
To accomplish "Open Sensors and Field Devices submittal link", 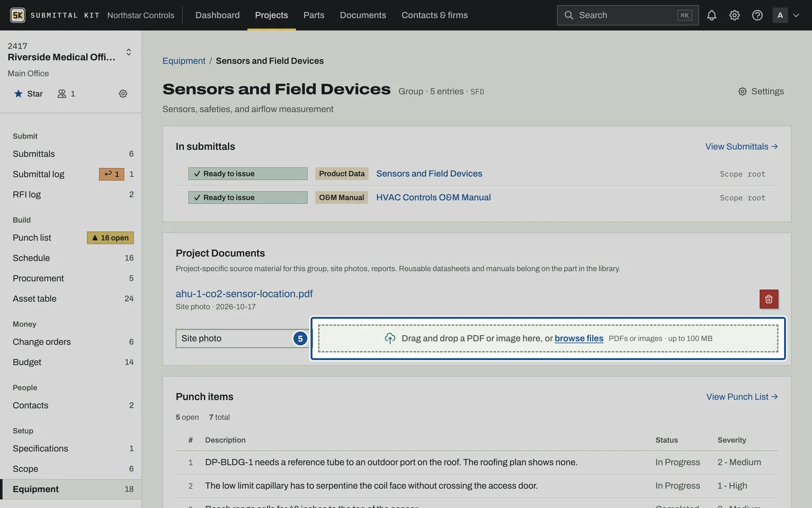I will (x=429, y=174).
